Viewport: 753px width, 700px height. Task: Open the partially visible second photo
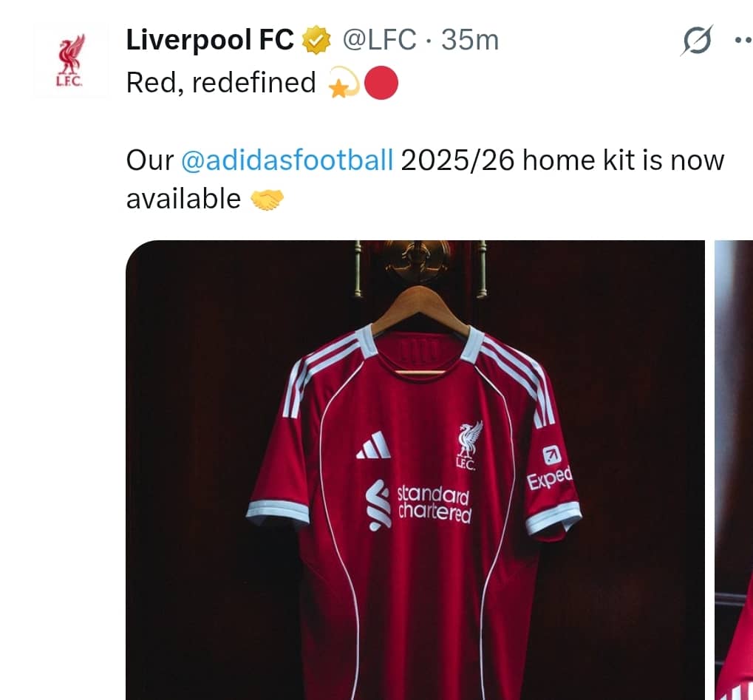(x=734, y=470)
